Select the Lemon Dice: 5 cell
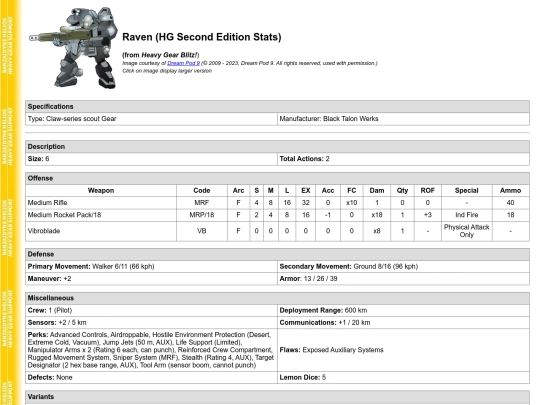This screenshot has height=405, width=540. tap(403, 377)
